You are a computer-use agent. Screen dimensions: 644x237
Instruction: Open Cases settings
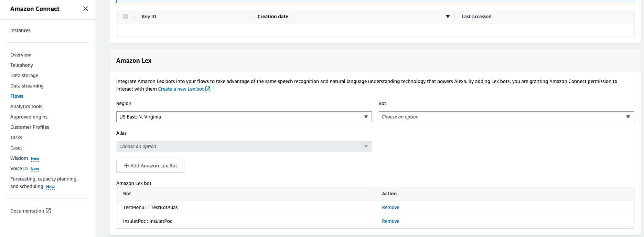(17, 148)
